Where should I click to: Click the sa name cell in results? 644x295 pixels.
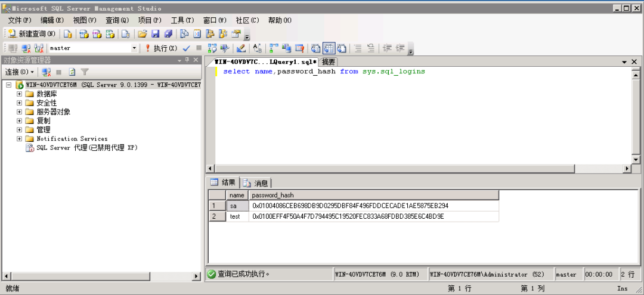[237, 206]
